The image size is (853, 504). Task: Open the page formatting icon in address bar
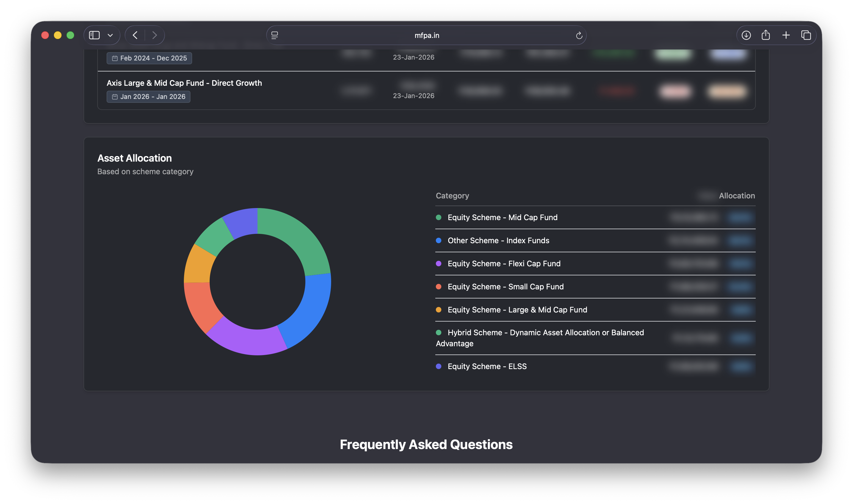(x=274, y=35)
